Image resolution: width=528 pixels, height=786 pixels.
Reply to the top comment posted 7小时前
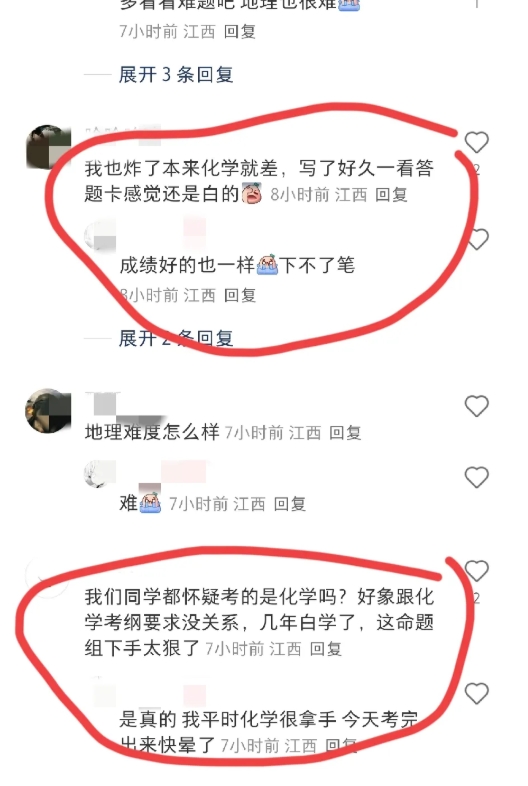pyautogui.click(x=240, y=32)
